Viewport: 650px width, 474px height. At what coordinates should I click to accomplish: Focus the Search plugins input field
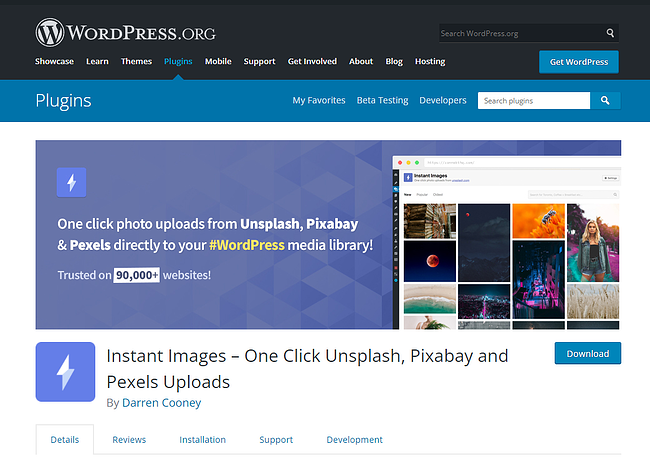coord(534,100)
